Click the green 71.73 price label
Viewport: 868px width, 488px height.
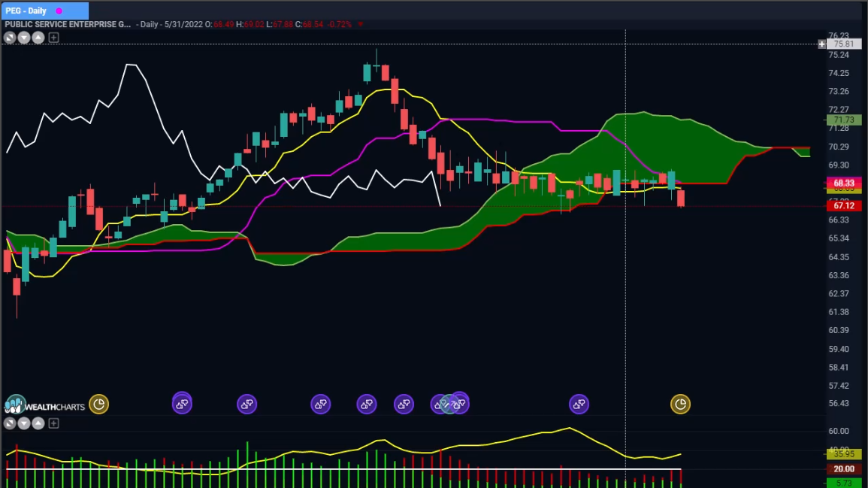click(844, 120)
